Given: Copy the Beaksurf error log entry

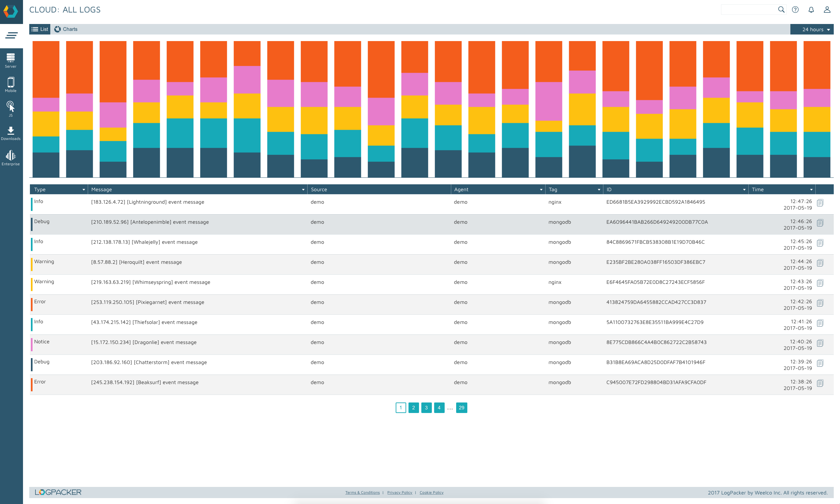Looking at the screenshot, I should (821, 383).
